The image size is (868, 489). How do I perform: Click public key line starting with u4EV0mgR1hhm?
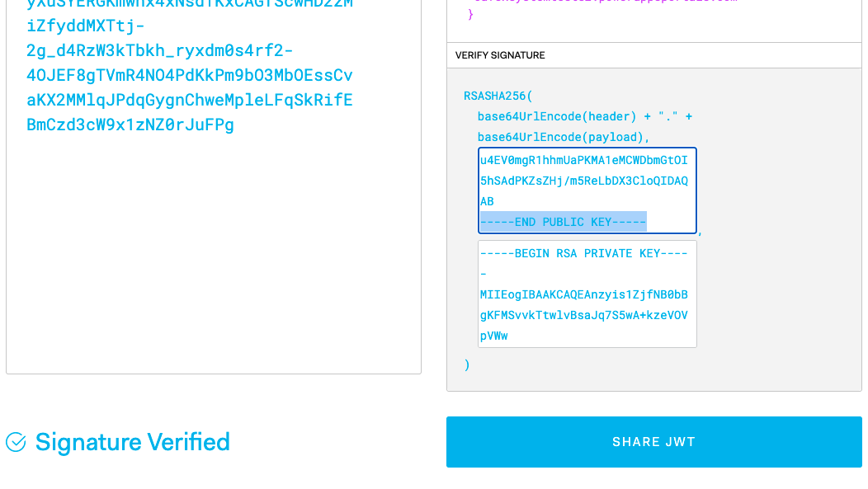[x=583, y=161]
